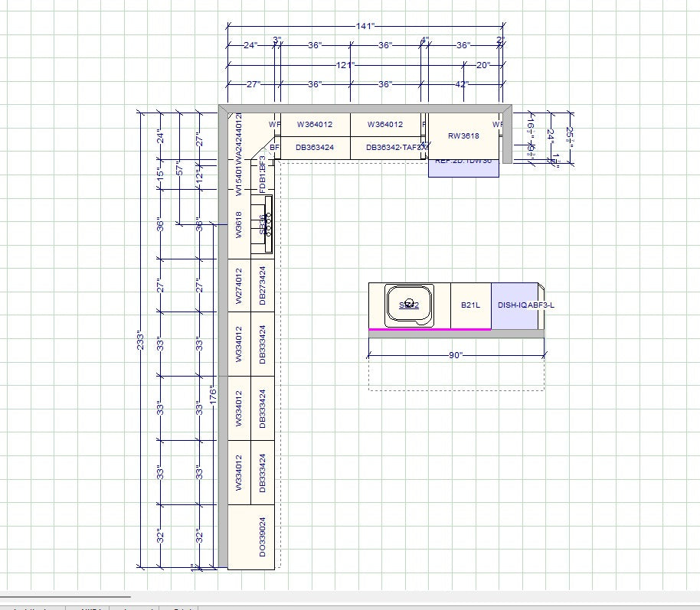
Task: Click the 176" vertical dimension label
Action: point(213,397)
